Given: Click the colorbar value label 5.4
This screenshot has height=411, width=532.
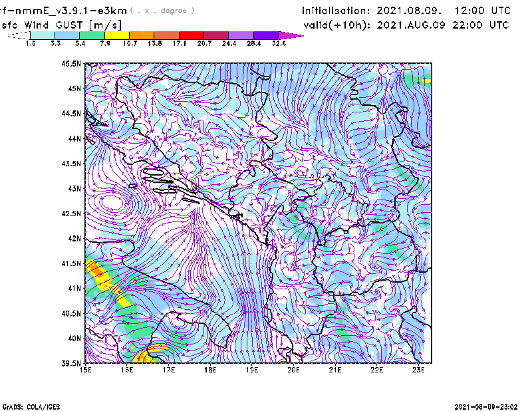Looking at the screenshot, I should [x=80, y=43].
